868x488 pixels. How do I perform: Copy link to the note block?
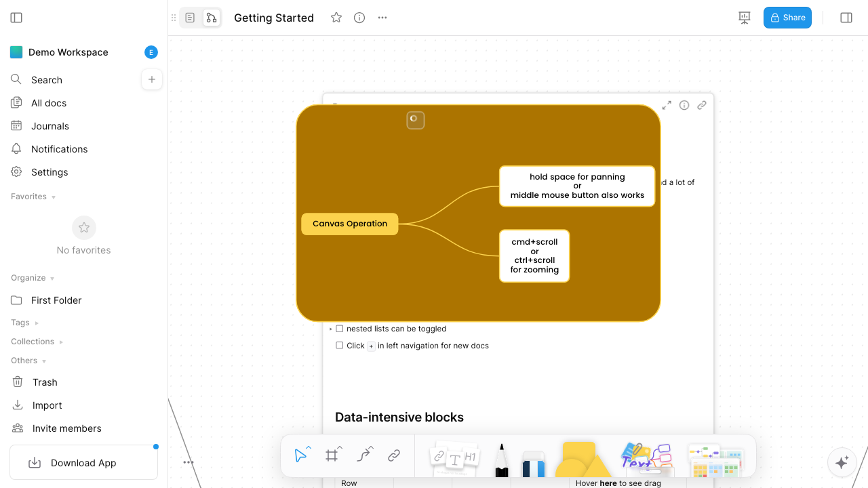[x=702, y=105]
